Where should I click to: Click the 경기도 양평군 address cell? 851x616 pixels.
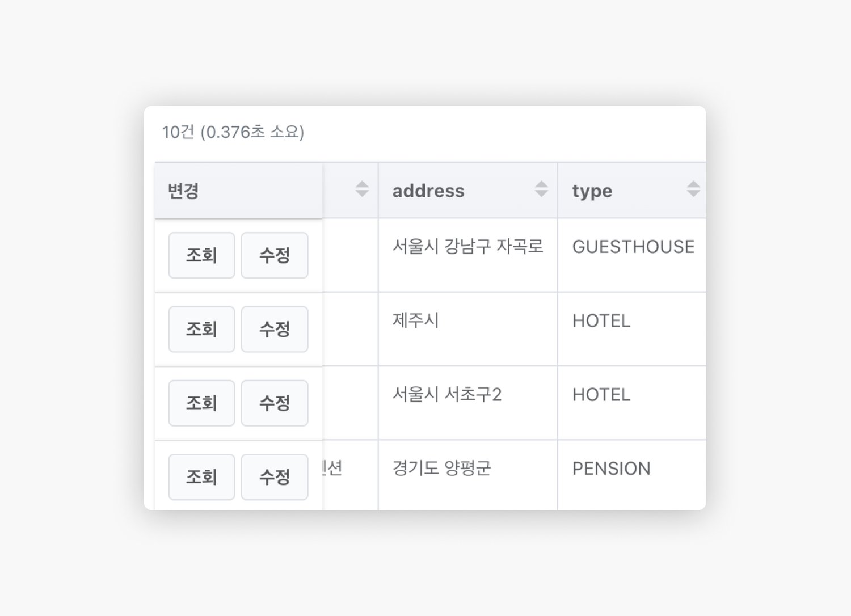point(468,475)
